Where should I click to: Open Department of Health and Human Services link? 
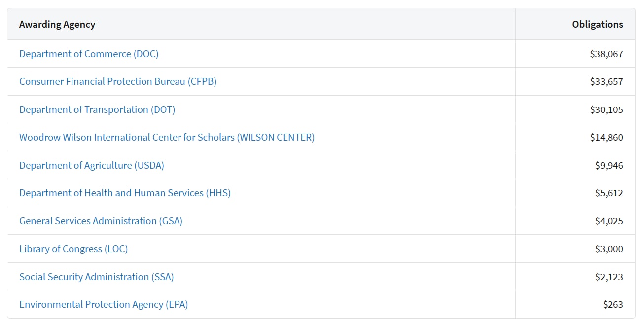(125, 193)
